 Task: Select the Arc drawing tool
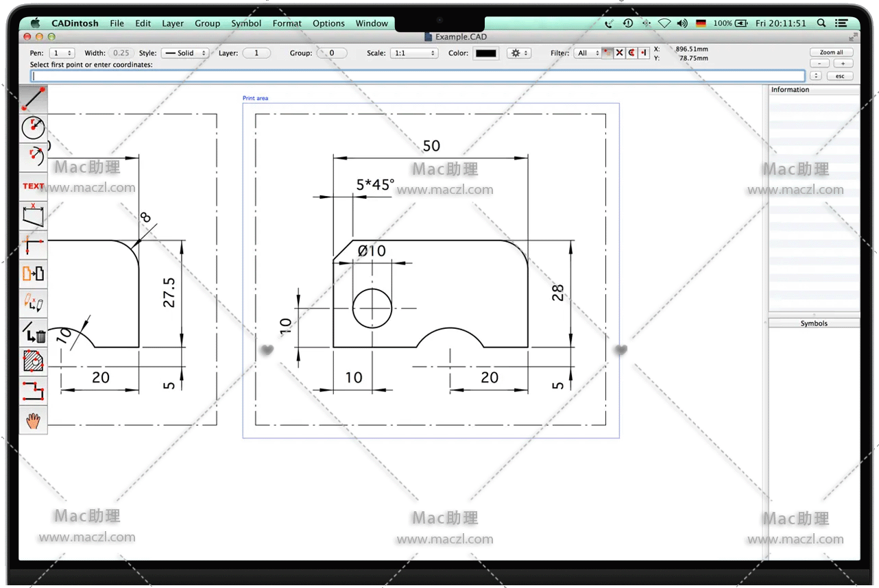pos(33,157)
